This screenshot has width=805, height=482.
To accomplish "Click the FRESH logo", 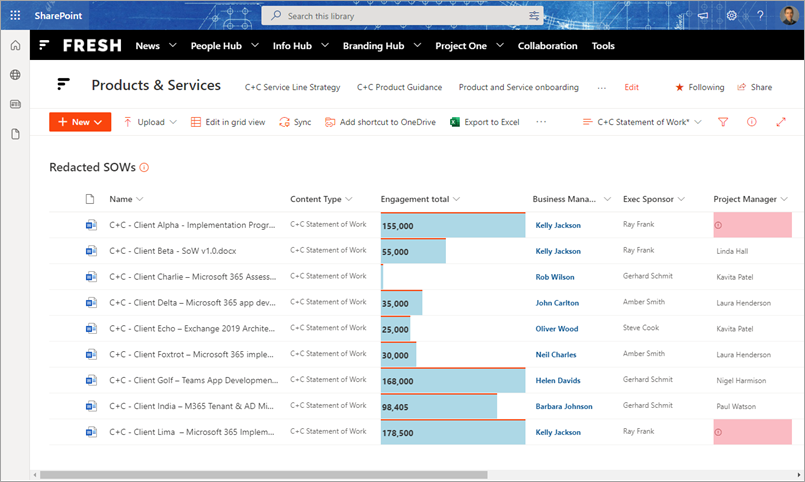I will coord(92,46).
